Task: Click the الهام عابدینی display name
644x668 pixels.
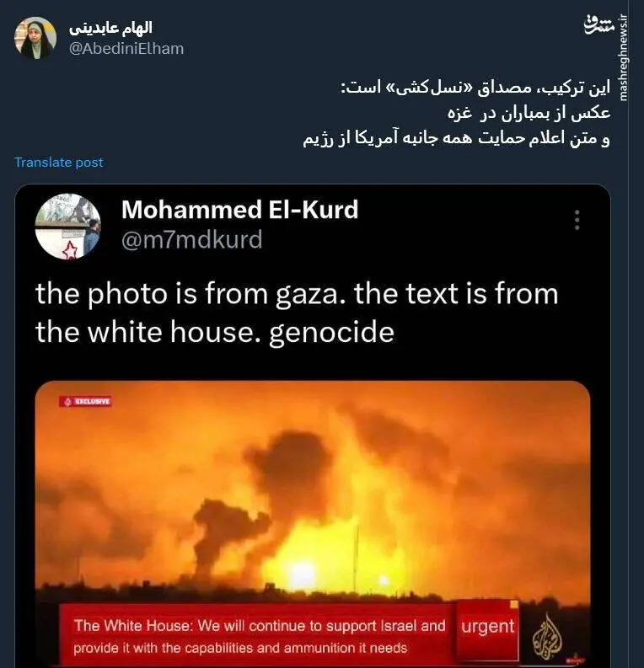Action: [110, 28]
